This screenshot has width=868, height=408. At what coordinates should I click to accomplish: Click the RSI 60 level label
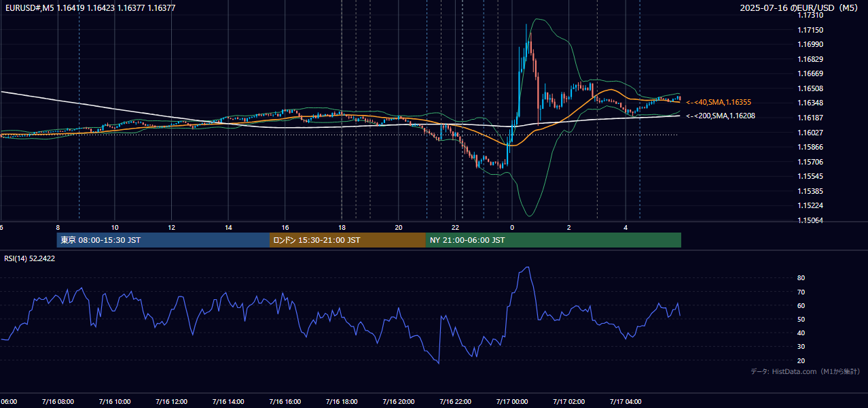tap(801, 305)
